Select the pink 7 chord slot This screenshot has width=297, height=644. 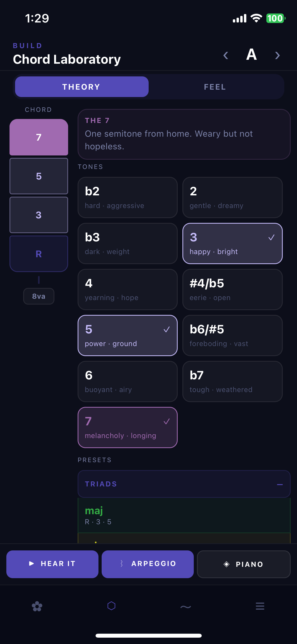pyautogui.click(x=39, y=137)
